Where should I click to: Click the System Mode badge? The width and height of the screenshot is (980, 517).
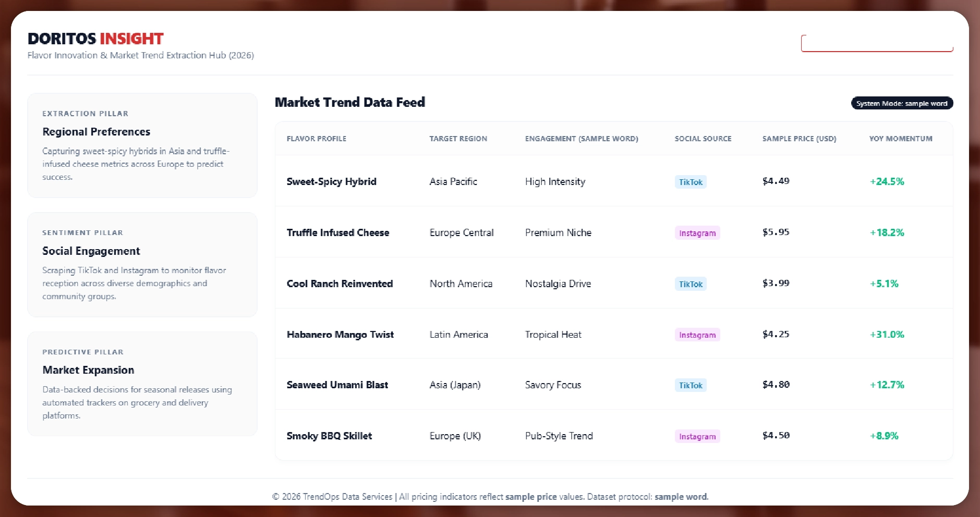coord(901,103)
